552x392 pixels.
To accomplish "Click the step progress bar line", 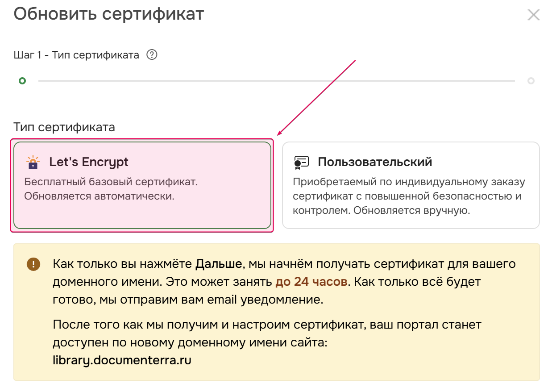I will click(276, 81).
